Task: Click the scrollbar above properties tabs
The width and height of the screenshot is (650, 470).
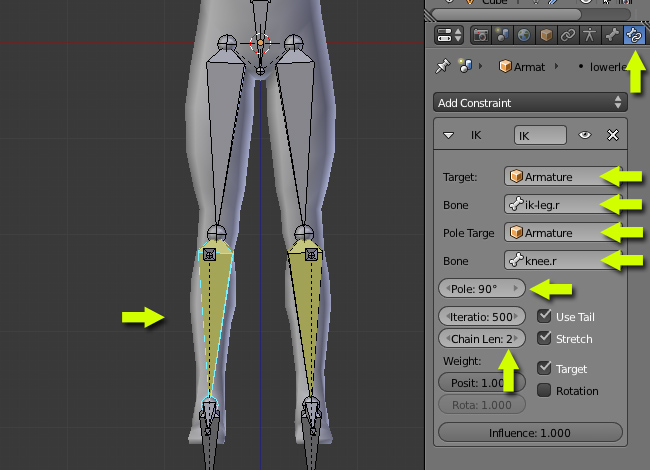Action: click(x=506, y=15)
